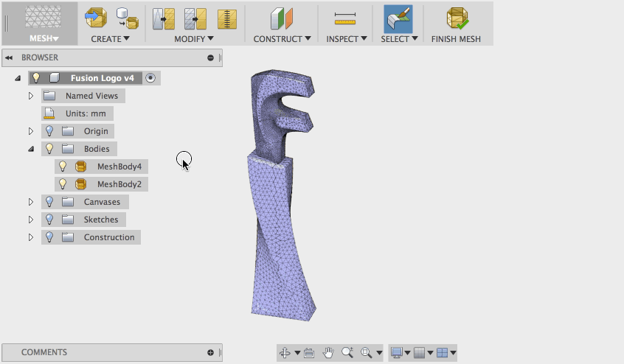
Task: Select the Construction folder label
Action: pos(109,237)
